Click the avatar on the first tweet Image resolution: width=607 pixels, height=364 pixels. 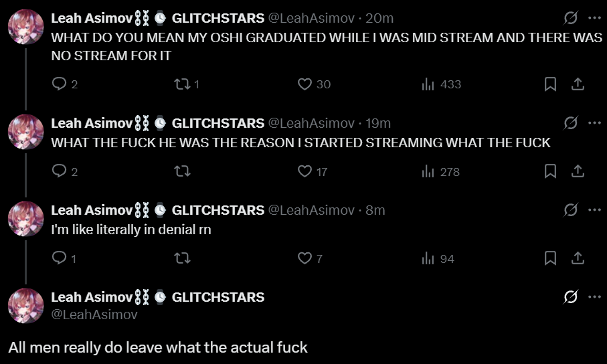(x=25, y=27)
